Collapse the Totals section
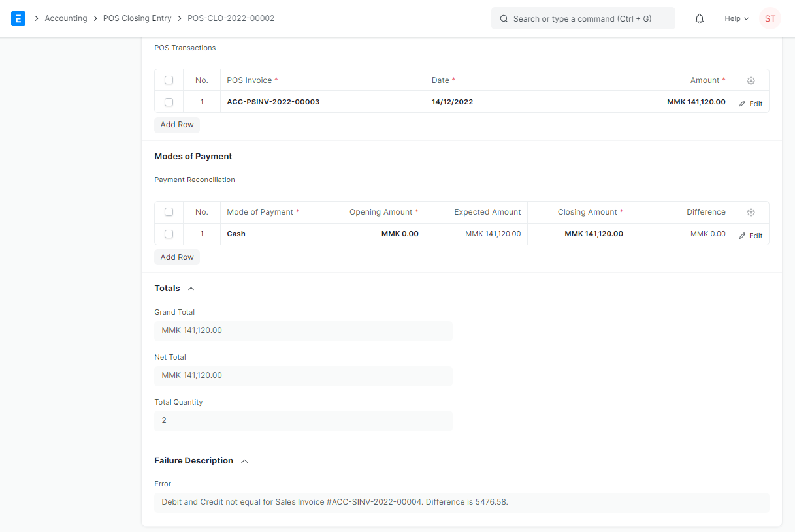The image size is (795, 532). point(191,288)
